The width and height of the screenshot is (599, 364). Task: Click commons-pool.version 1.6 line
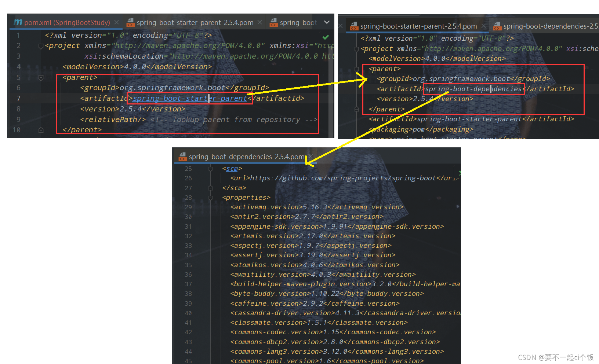point(327,360)
